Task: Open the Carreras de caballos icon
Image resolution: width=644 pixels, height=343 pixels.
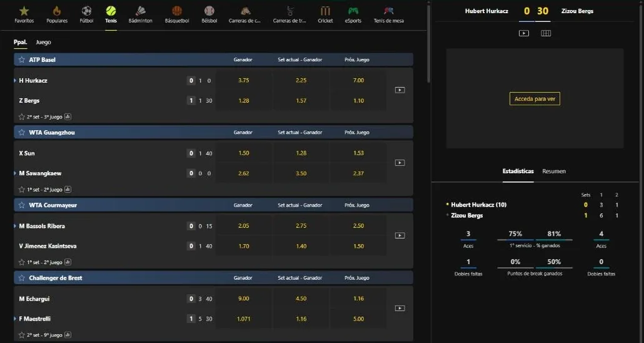Action: point(245,11)
